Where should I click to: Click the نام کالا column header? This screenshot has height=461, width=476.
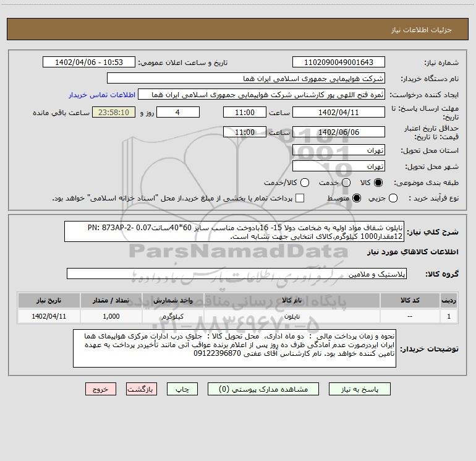(292, 300)
